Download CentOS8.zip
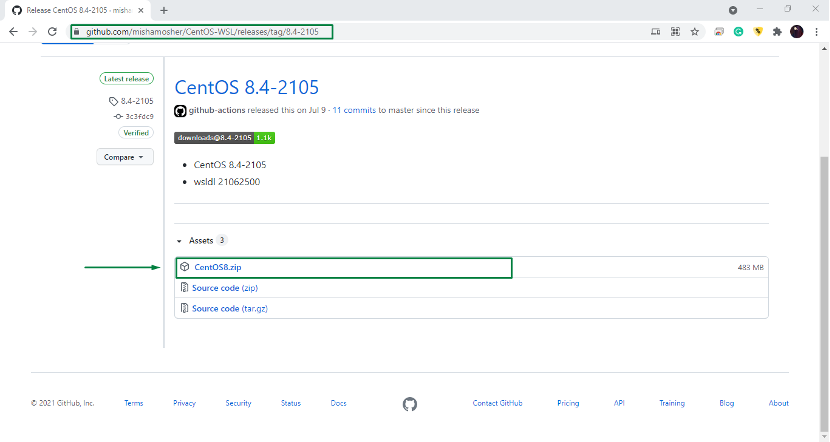This screenshot has width=830, height=442. 218,267
